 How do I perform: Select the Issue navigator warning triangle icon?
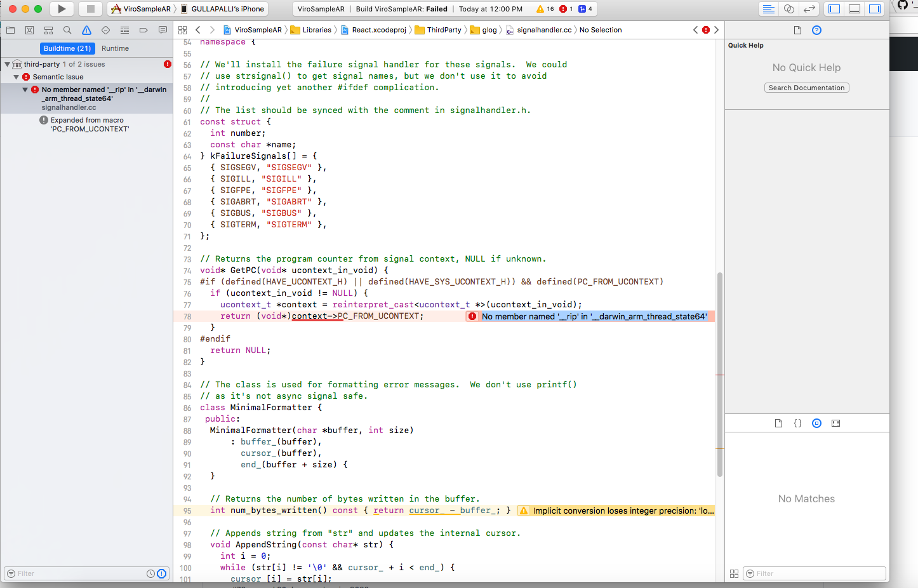click(x=86, y=29)
